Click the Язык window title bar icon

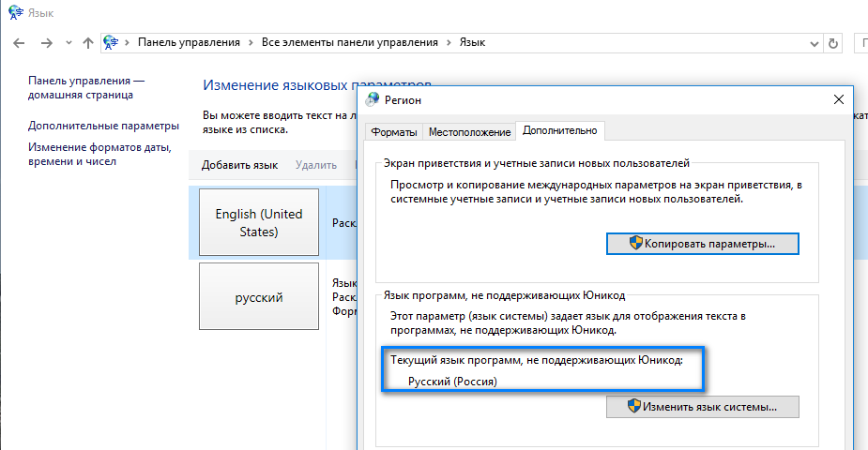pyautogui.click(x=12, y=13)
